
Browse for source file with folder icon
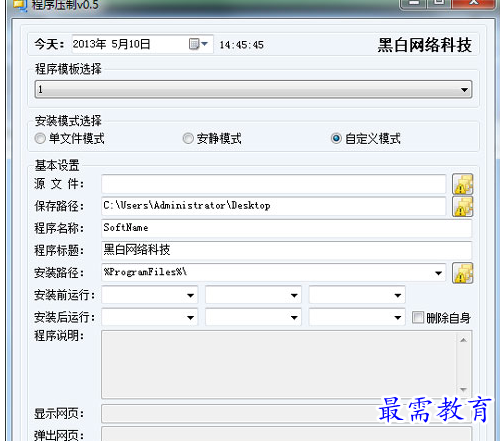pos(462,184)
